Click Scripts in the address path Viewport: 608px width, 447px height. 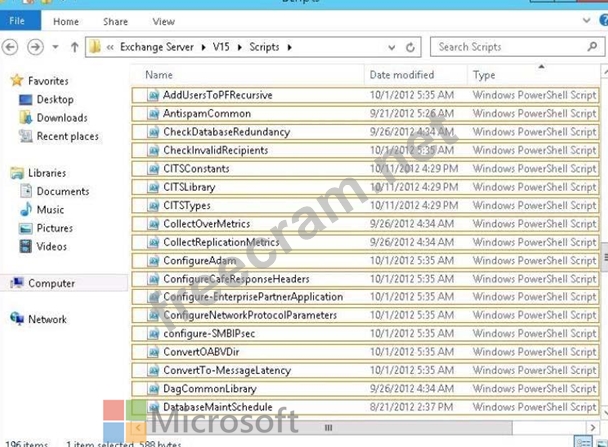click(264, 47)
